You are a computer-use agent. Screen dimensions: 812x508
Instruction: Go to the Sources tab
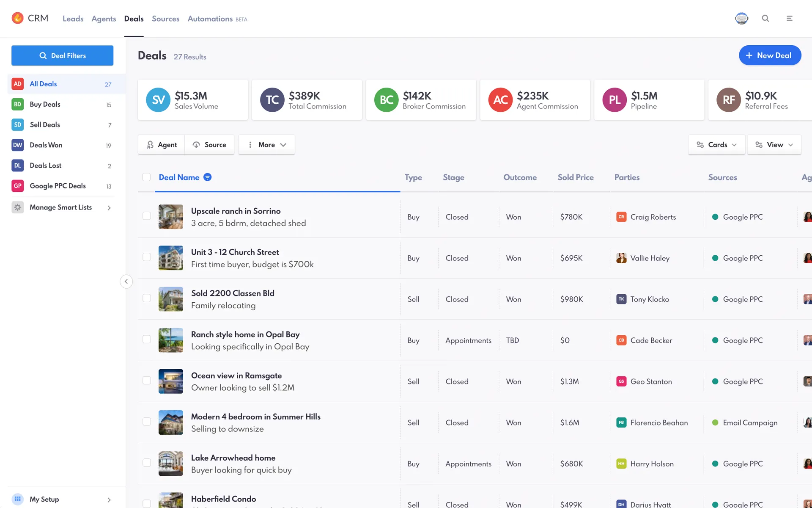[165, 19]
